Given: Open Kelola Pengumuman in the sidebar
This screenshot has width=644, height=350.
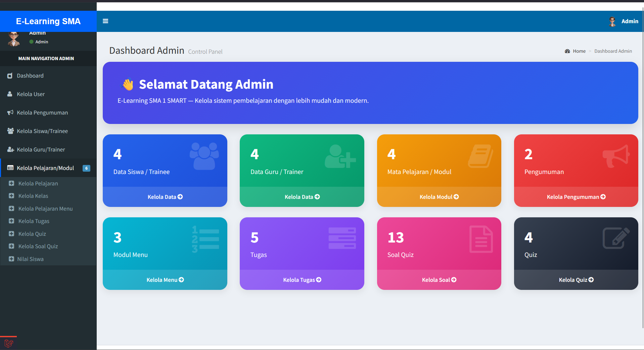Looking at the screenshot, I should pyautogui.click(x=48, y=113).
